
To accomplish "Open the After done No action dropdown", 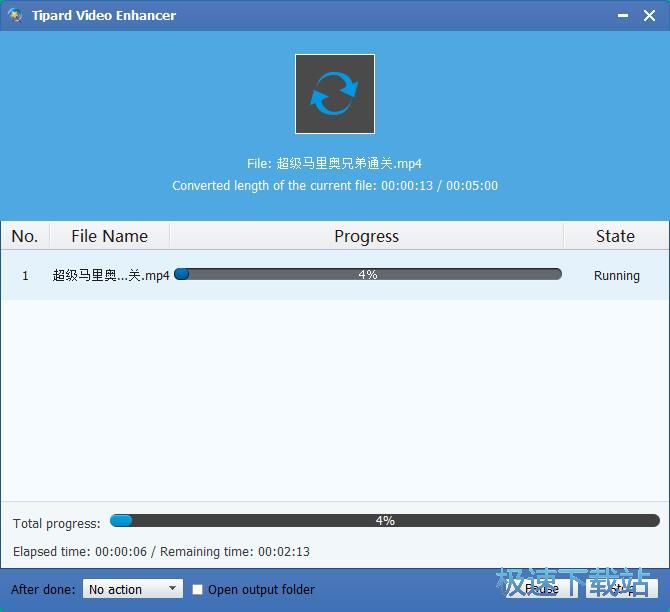I will (133, 589).
